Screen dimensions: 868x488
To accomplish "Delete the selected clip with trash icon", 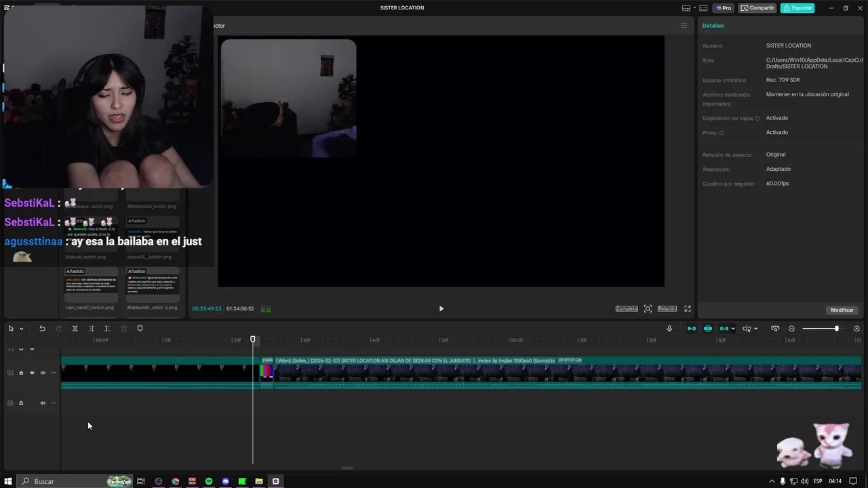I will pyautogui.click(x=123, y=329).
